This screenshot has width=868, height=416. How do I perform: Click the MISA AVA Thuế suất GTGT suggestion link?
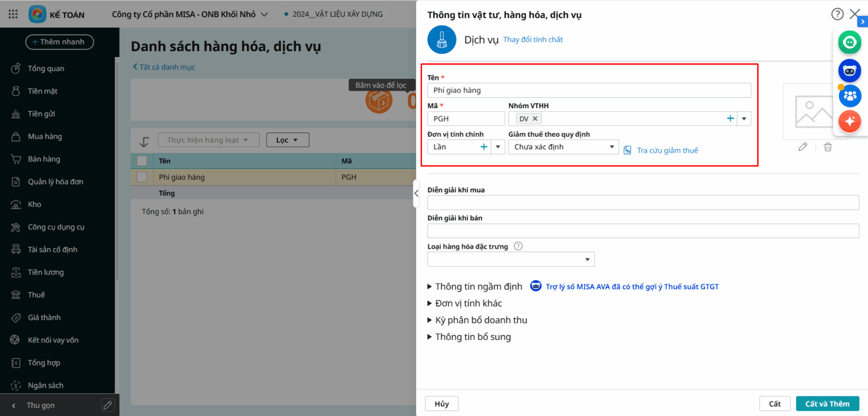632,287
